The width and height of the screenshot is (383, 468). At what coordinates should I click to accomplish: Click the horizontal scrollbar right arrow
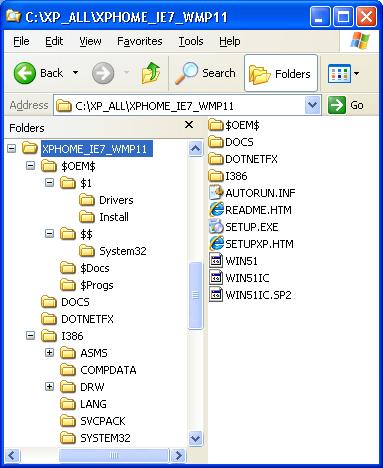(178, 455)
